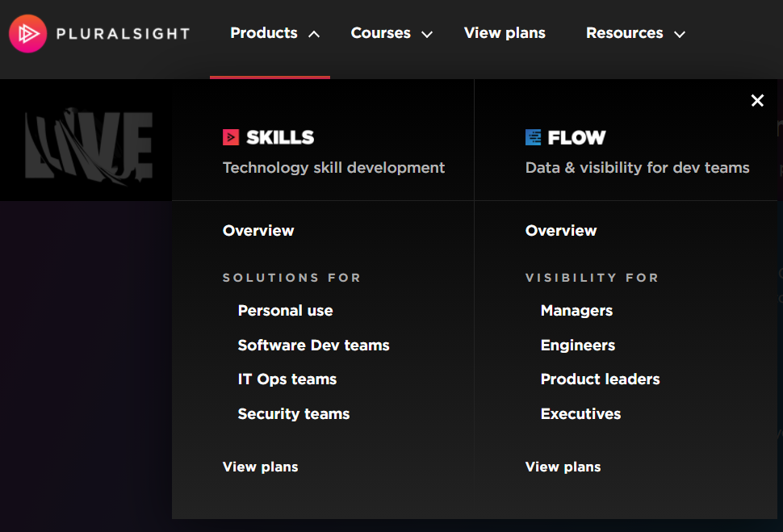Go to IT Ops teams
Image resolution: width=783 pixels, height=532 pixels.
[287, 379]
